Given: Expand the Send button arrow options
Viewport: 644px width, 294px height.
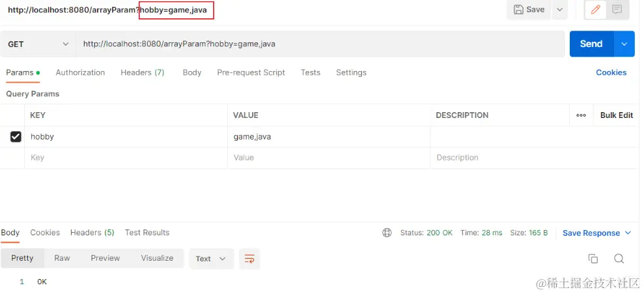Looking at the screenshot, I should (x=624, y=44).
